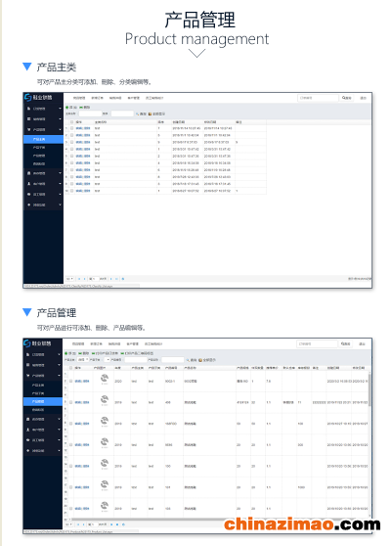The height and width of the screenshot is (546, 392).
Task: Click the blue down-arrow icon below 产品管理 heading
Action: (26, 312)
